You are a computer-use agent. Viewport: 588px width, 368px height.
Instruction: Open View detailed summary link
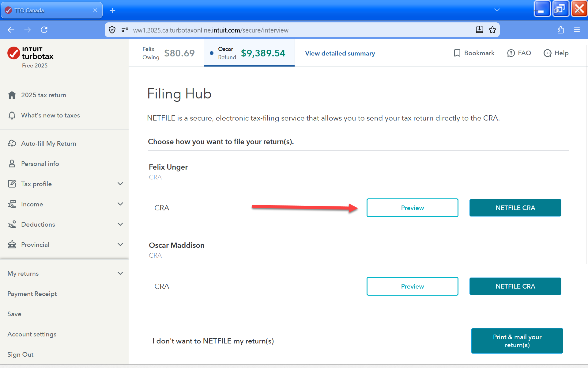pyautogui.click(x=340, y=53)
